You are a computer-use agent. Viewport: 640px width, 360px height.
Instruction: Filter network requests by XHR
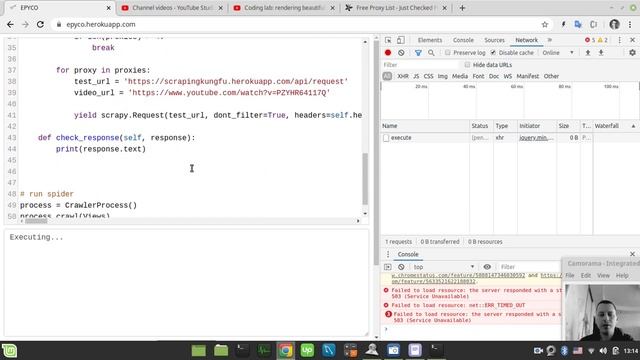click(x=402, y=76)
